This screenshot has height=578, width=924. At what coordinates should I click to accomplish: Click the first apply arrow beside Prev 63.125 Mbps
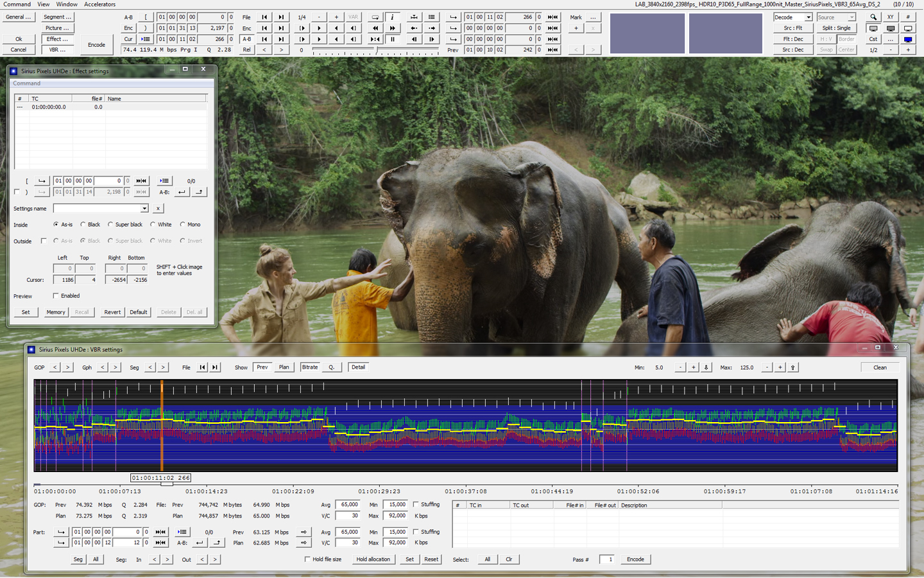(x=304, y=532)
